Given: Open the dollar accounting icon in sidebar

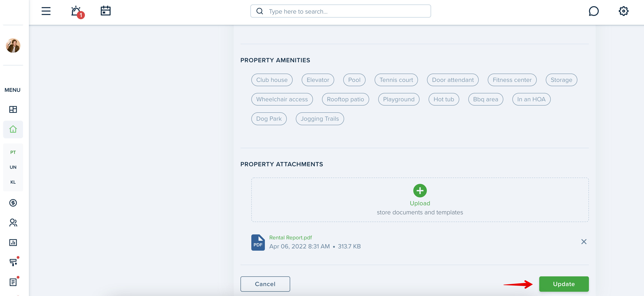Looking at the screenshot, I should [x=13, y=203].
